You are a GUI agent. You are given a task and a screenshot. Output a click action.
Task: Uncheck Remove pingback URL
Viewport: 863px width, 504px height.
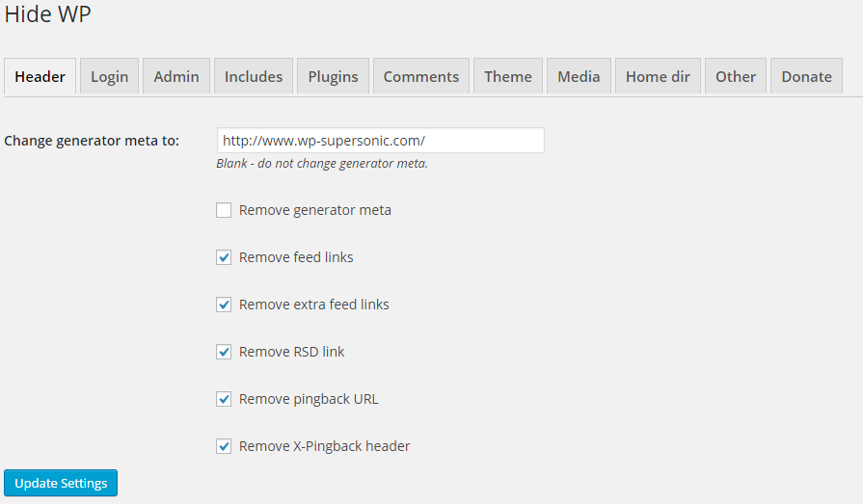224,399
